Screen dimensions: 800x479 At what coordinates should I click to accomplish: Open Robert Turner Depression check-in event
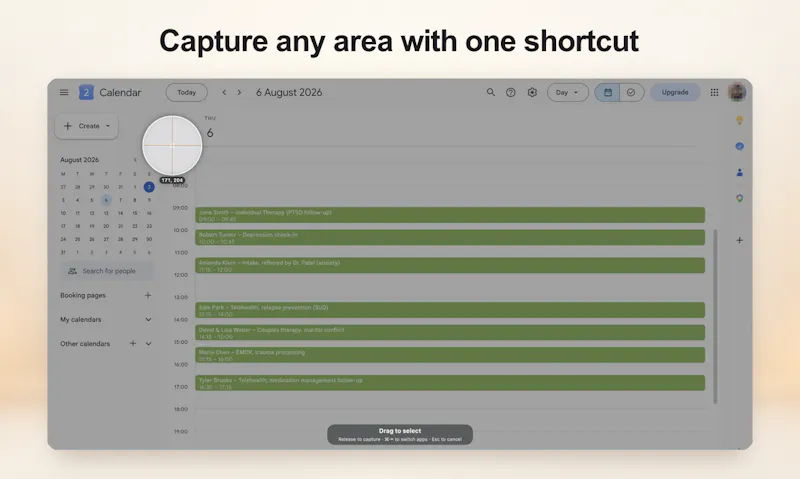click(450, 238)
